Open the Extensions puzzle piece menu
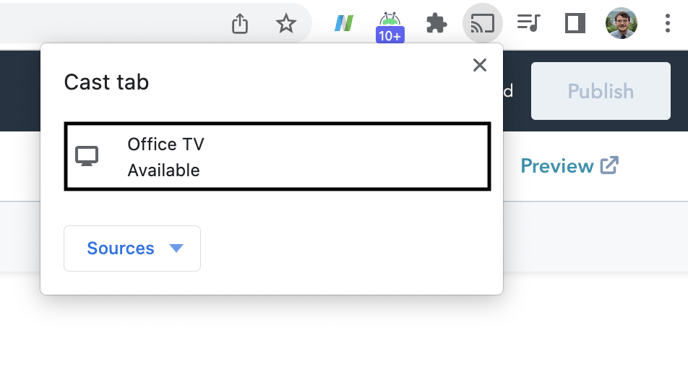 (437, 23)
